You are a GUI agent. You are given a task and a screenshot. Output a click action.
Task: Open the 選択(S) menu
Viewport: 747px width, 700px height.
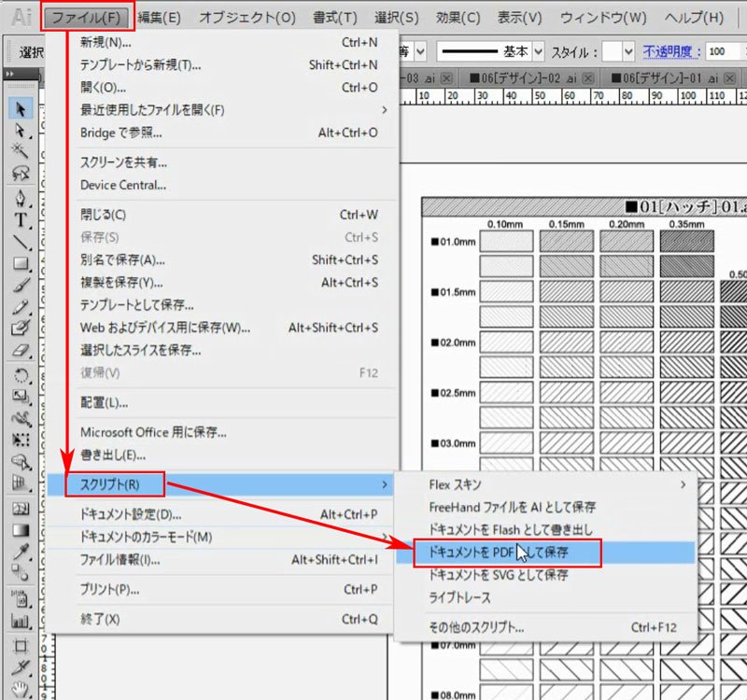pos(396,18)
